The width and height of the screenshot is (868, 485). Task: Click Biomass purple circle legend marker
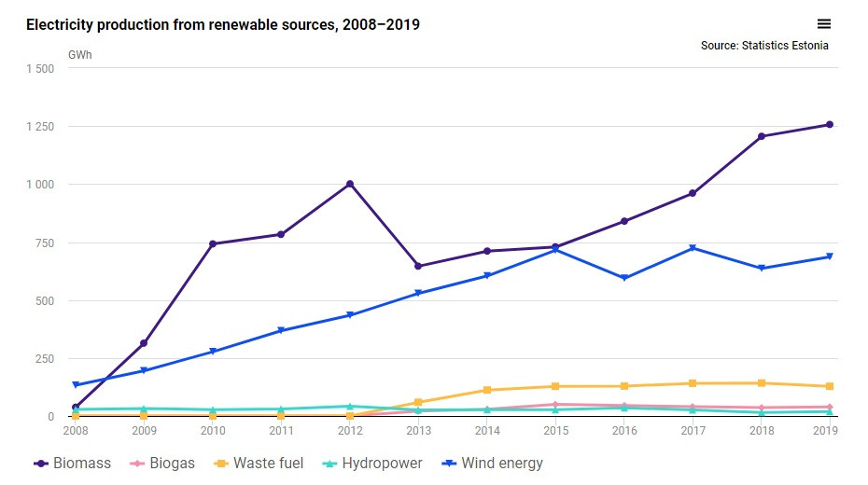40,464
